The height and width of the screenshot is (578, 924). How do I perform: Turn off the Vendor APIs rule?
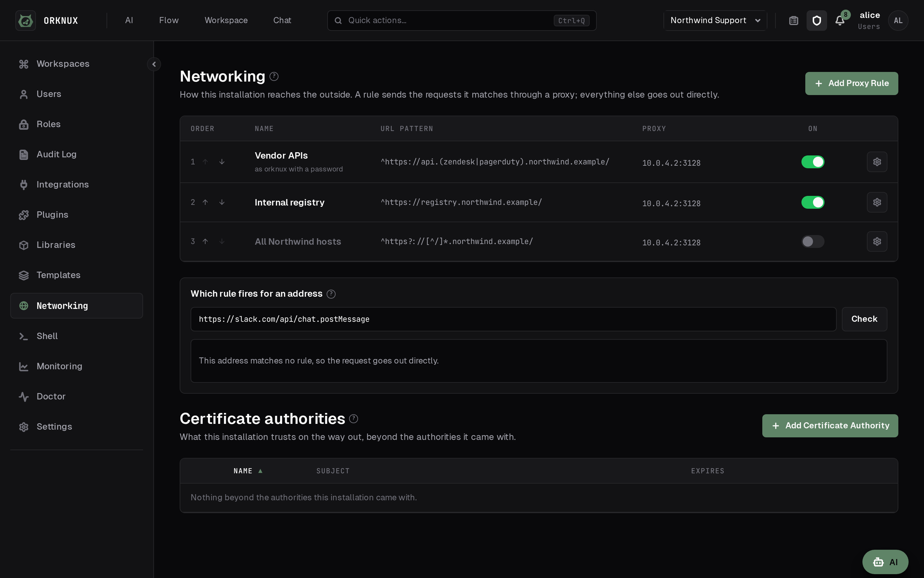pos(812,162)
